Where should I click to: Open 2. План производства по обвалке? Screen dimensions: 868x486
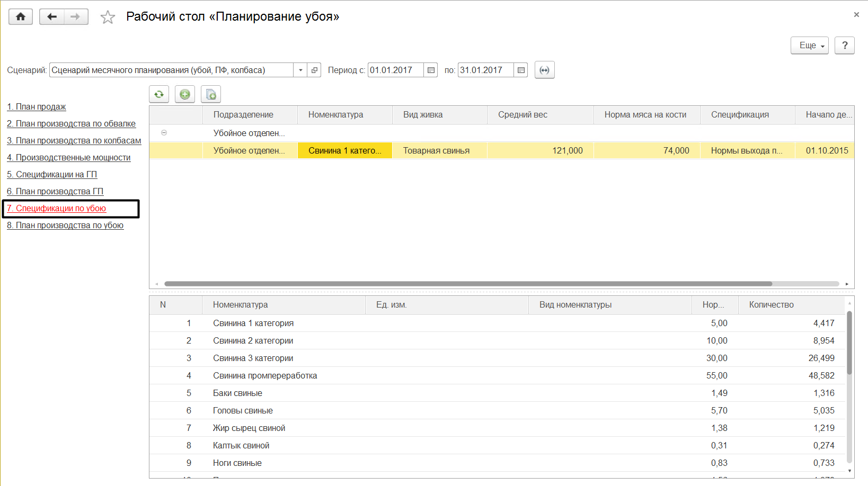[72, 123]
